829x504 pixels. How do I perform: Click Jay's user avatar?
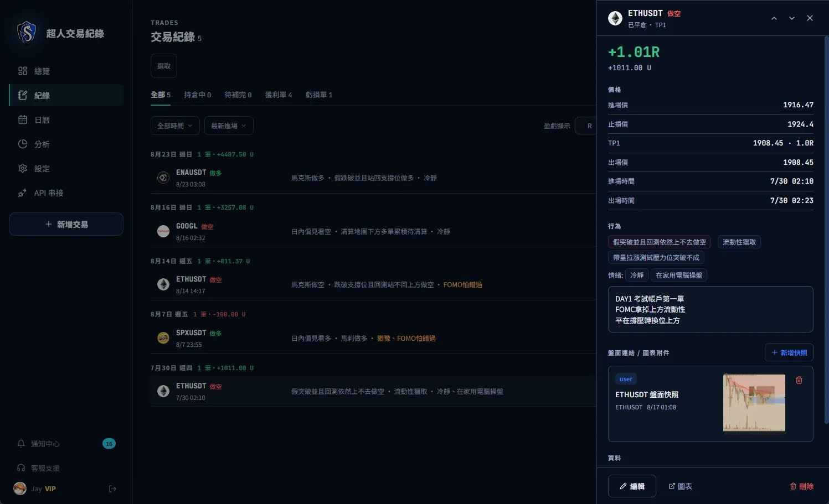click(20, 489)
